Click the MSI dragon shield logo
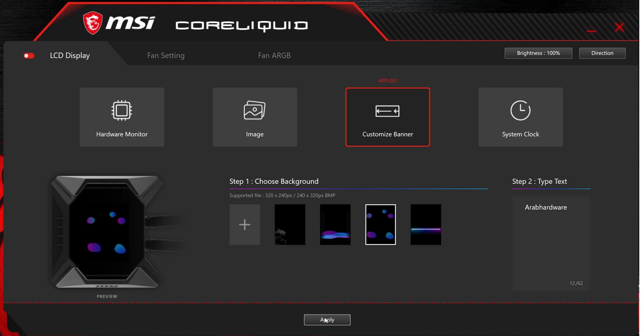This screenshot has height=336, width=644. [93, 23]
